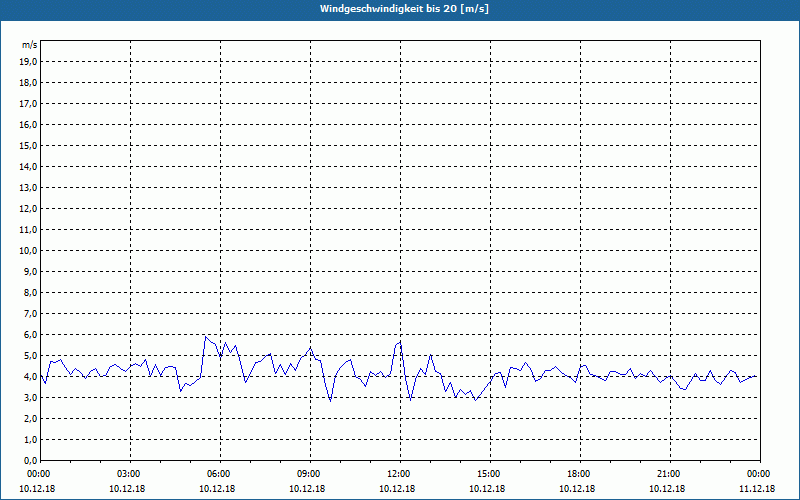
Task: Click the '11.12.18' date label
Action: tap(757, 488)
